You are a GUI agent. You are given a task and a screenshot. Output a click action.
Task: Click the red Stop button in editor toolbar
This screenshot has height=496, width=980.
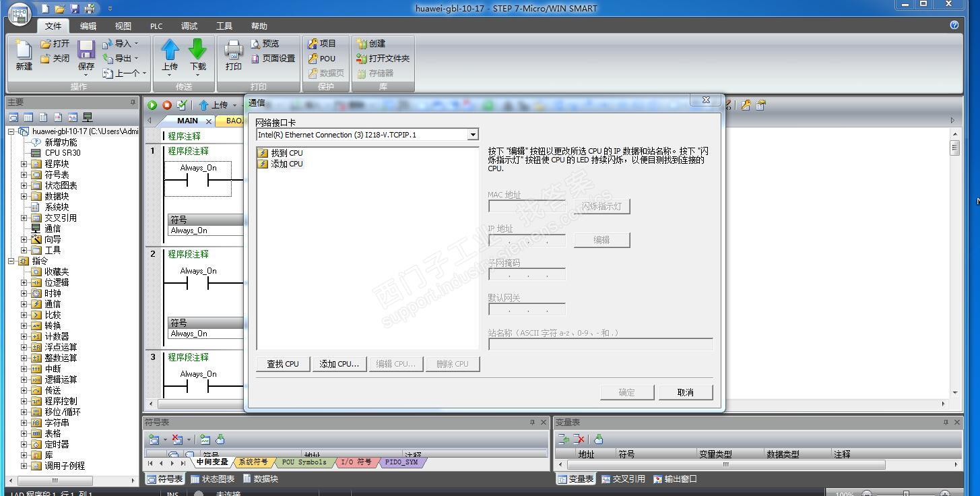(166, 105)
